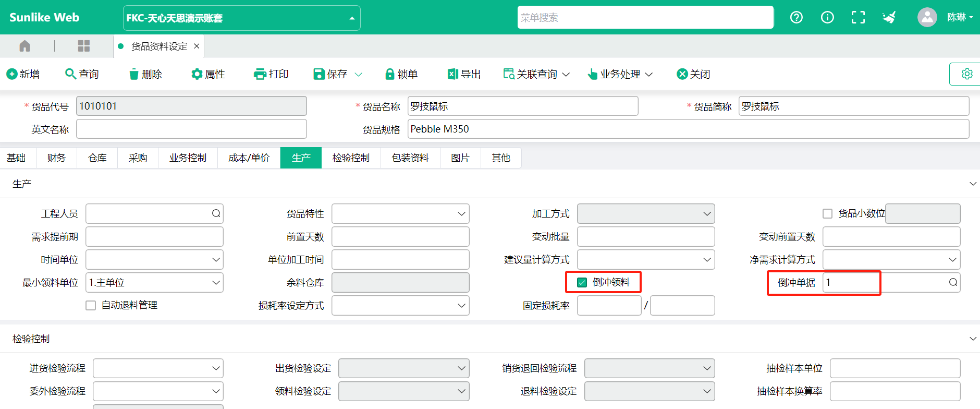Open the settings gear on the right

(966, 74)
